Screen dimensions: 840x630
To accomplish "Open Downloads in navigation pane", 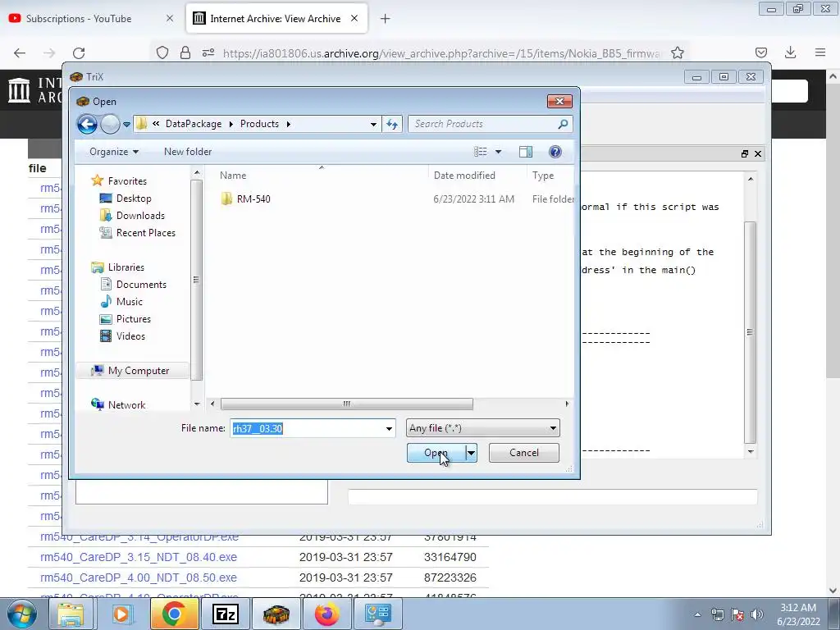I will tap(140, 216).
